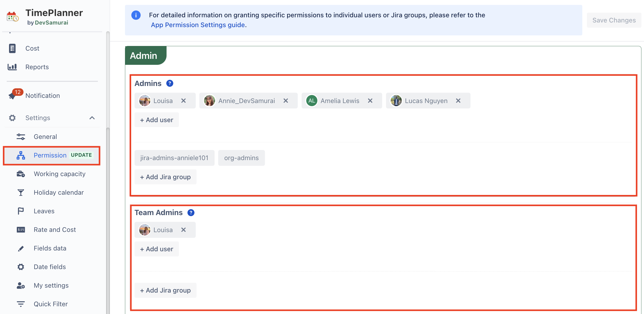Open Working capacity settings
Image resolution: width=644 pixels, height=314 pixels.
59,174
